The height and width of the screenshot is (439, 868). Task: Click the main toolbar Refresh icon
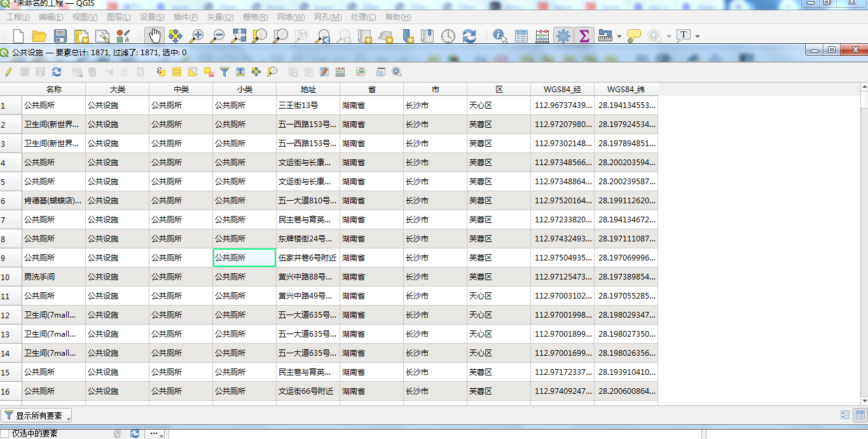469,36
